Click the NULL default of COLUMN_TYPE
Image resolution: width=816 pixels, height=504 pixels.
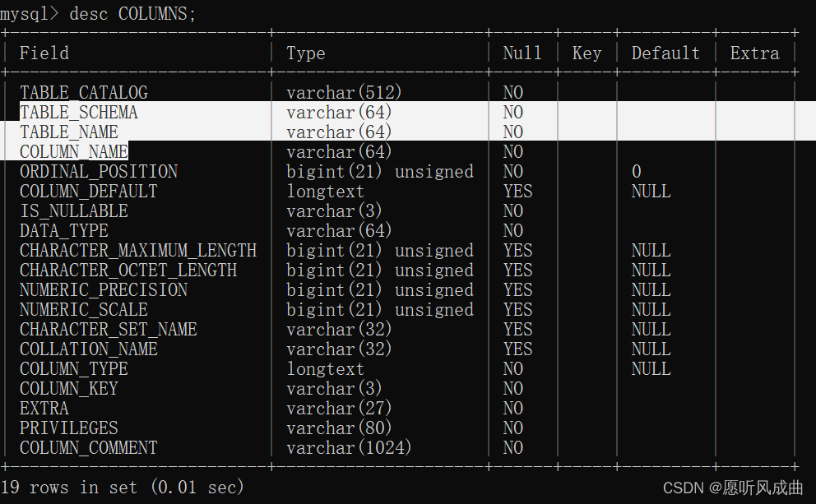[651, 369]
